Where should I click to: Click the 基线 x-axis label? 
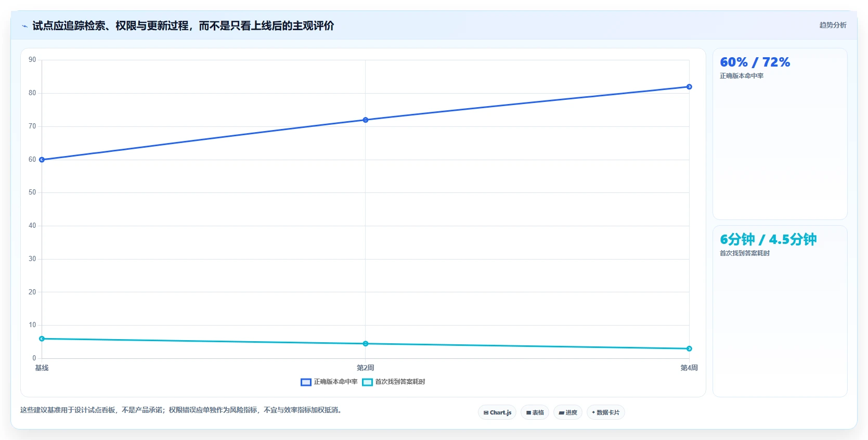point(42,368)
